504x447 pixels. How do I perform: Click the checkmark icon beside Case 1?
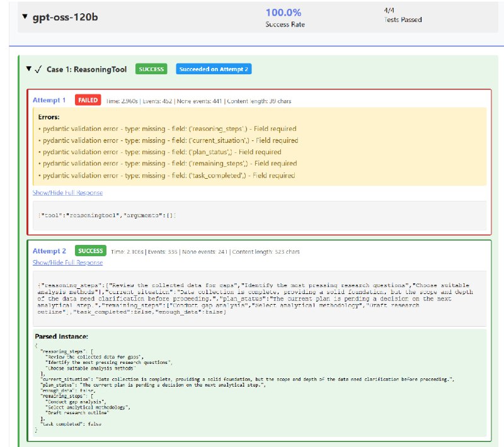pyautogui.click(x=38, y=69)
